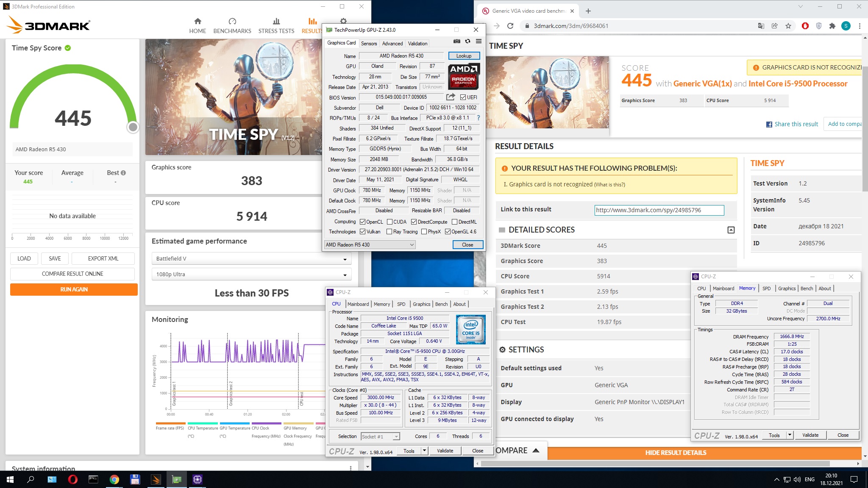Open the Tools dropdown arrow in CPU-Z CPU window
This screenshot has height=488, width=868.
pyautogui.click(x=424, y=451)
